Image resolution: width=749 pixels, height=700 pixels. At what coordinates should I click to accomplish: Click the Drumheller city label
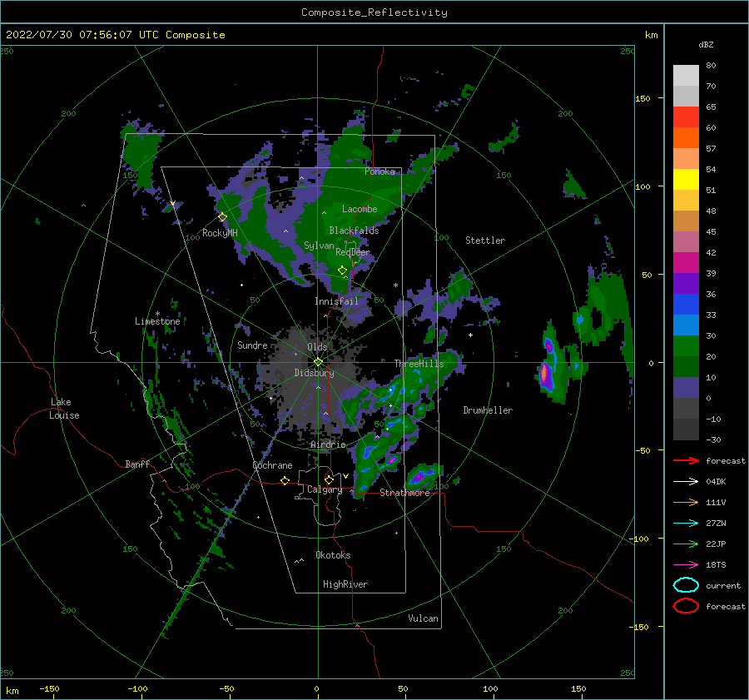[488, 410]
